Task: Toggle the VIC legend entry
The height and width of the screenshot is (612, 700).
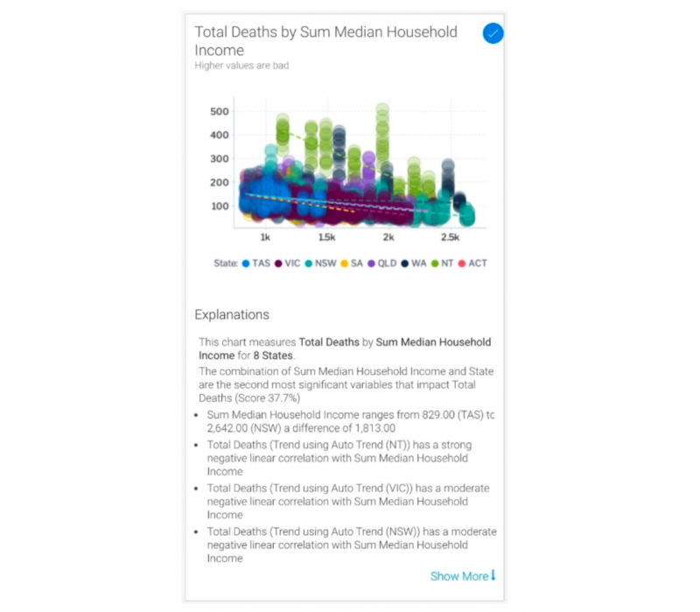Action: [x=288, y=264]
